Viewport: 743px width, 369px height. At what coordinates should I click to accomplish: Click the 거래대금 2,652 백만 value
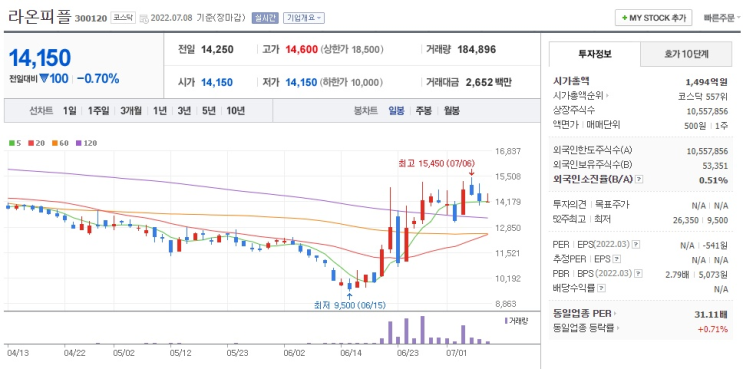489,82
